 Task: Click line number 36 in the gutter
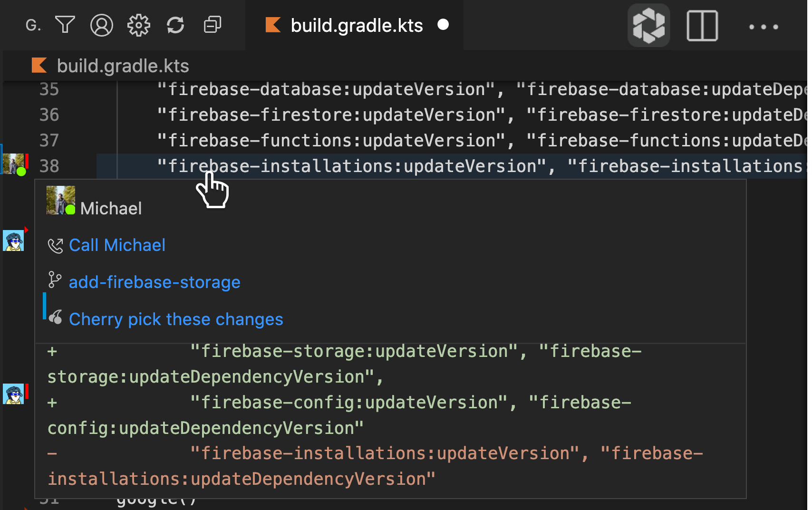pyautogui.click(x=49, y=115)
